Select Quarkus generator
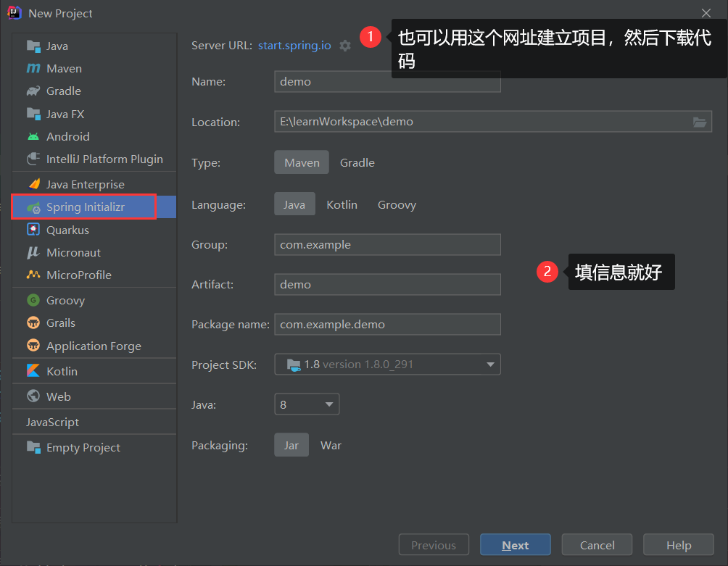Image resolution: width=728 pixels, height=566 pixels. pos(94,230)
